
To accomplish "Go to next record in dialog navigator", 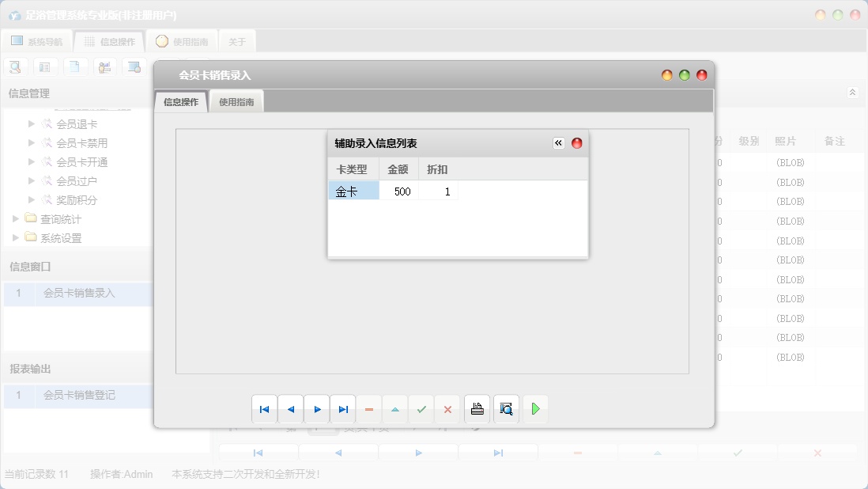I will (x=317, y=409).
